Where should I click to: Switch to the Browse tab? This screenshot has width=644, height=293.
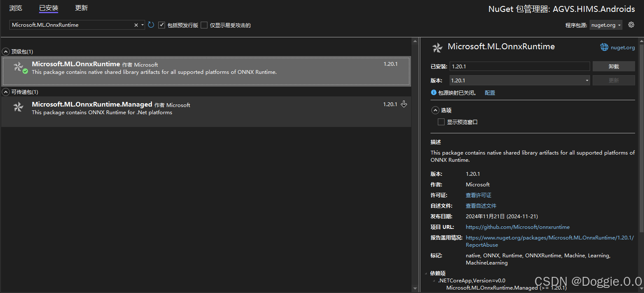[16, 8]
